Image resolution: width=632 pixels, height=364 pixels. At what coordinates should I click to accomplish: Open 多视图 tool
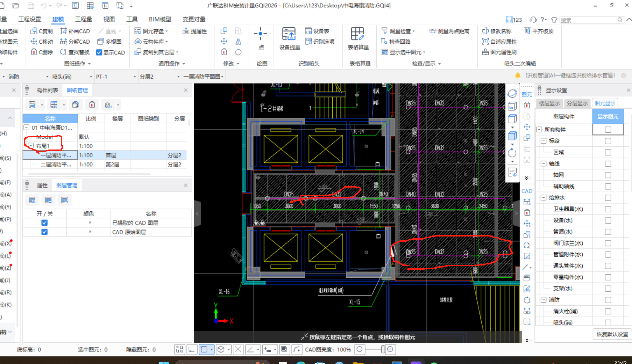click(x=109, y=42)
